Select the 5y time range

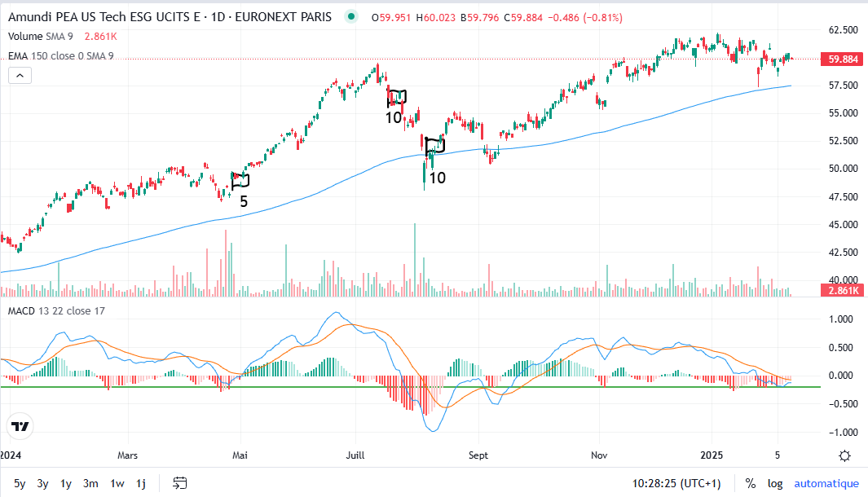pyautogui.click(x=20, y=483)
